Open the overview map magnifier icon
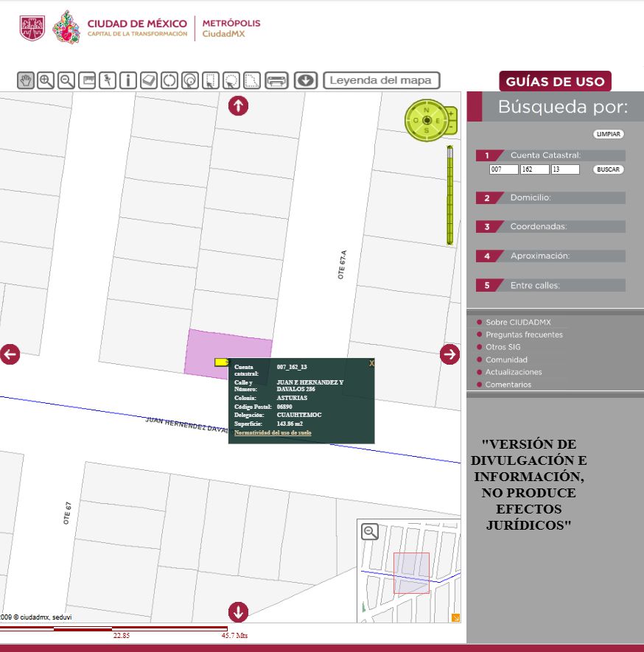644x652 pixels. point(368,532)
